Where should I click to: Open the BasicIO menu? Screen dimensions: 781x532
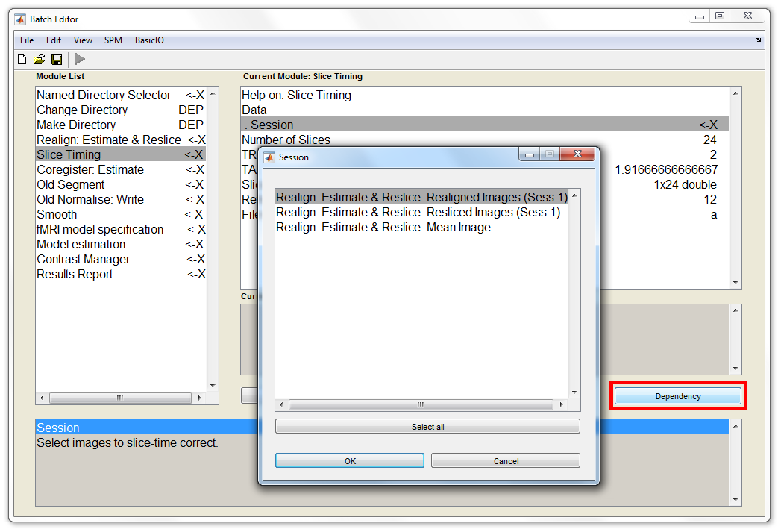(x=149, y=40)
